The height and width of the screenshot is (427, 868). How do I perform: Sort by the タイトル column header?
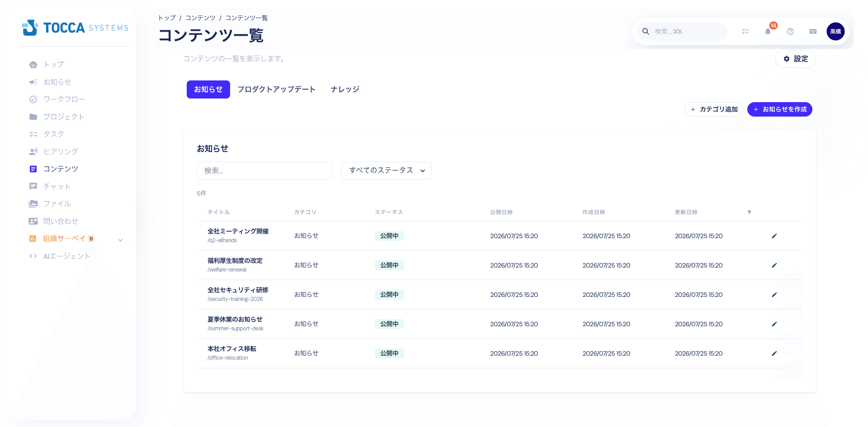219,212
